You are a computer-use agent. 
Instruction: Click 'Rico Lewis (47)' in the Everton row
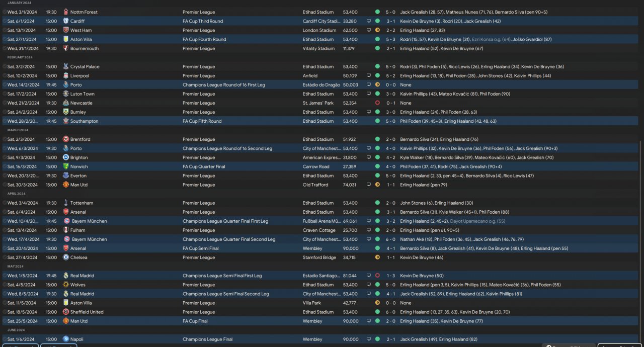tap(519, 176)
